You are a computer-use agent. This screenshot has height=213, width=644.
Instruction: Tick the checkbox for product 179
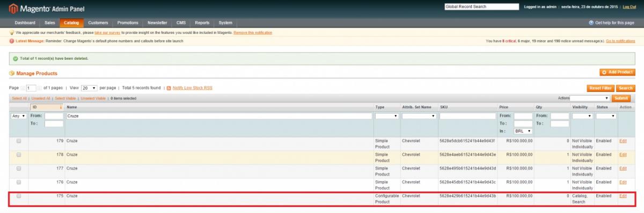pyautogui.click(x=19, y=141)
